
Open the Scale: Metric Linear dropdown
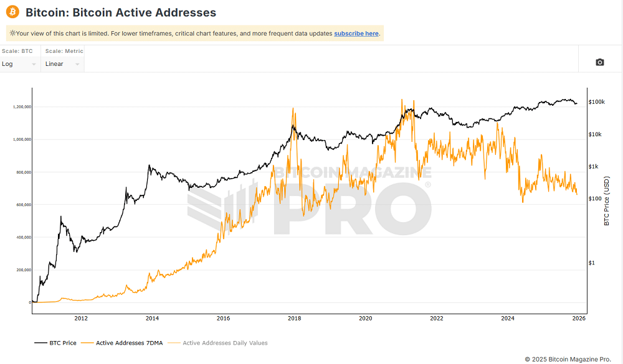63,63
